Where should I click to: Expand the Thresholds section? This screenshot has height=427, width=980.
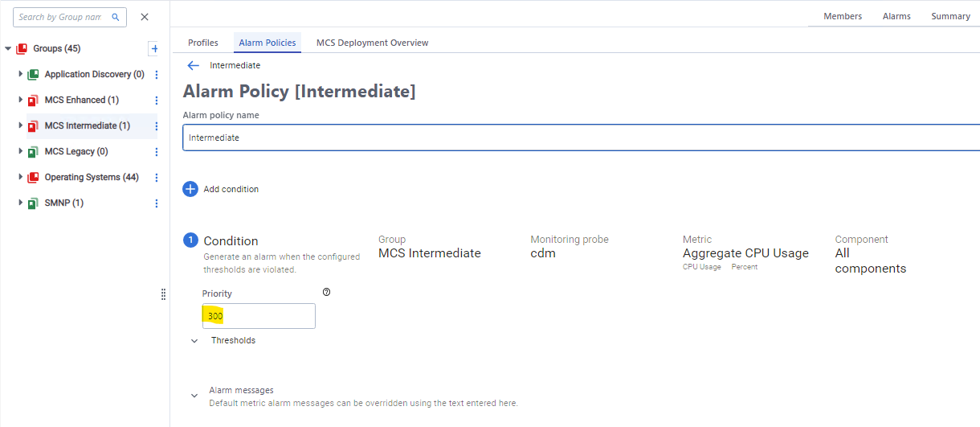click(194, 341)
